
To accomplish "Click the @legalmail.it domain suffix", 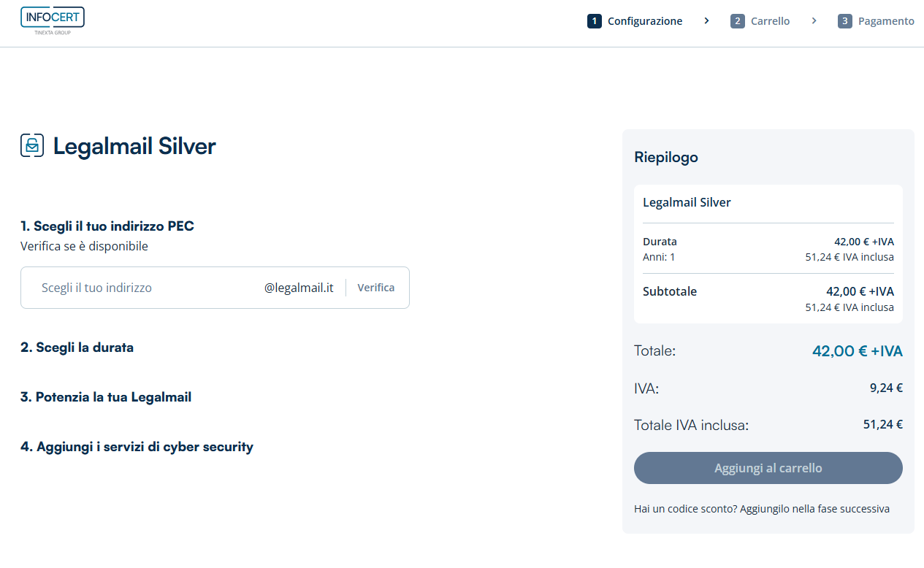I will click(299, 288).
